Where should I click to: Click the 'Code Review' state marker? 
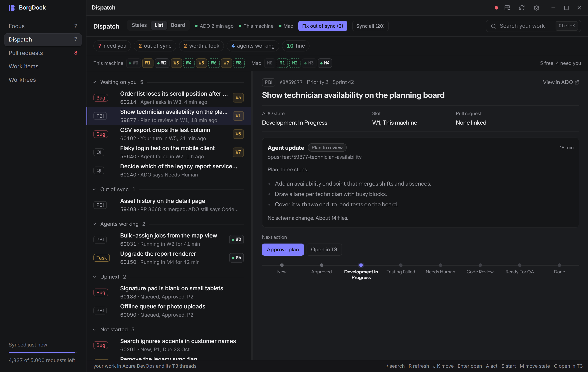(x=480, y=265)
